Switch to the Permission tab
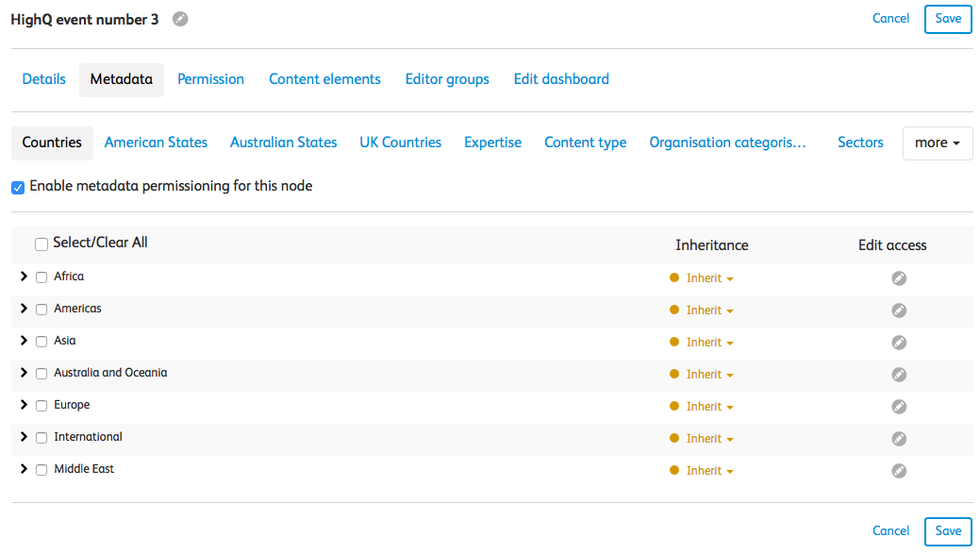Screen dimensions: 980x554 pos(210,79)
